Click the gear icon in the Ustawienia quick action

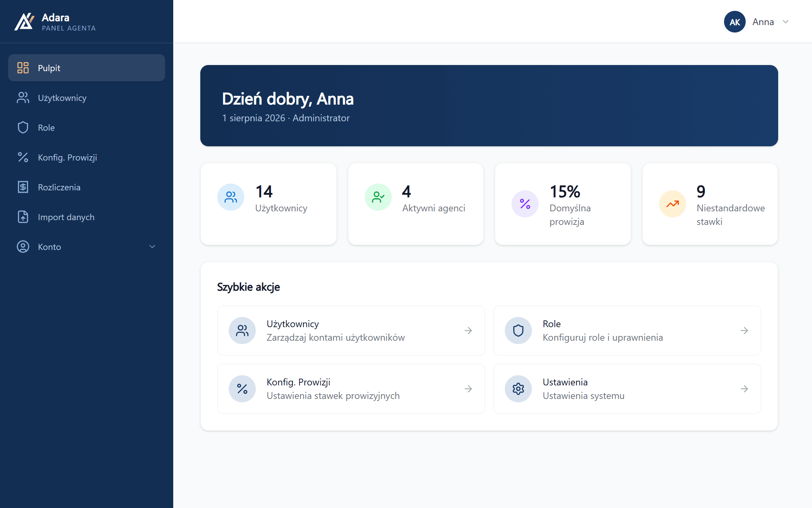click(518, 389)
